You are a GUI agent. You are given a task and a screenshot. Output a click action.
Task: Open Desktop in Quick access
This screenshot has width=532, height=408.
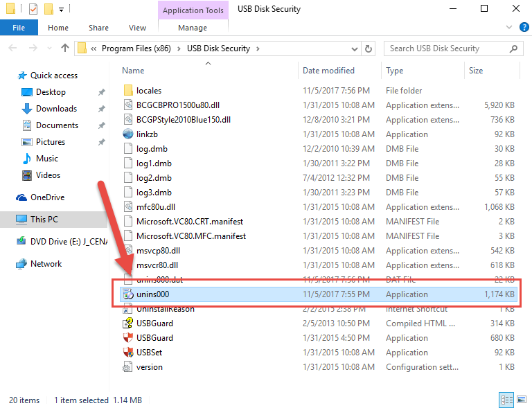(x=51, y=92)
